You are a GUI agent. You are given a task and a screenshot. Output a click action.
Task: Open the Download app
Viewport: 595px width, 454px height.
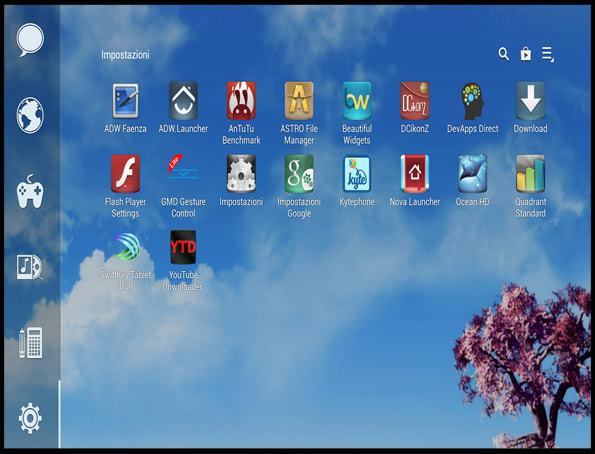click(x=530, y=101)
